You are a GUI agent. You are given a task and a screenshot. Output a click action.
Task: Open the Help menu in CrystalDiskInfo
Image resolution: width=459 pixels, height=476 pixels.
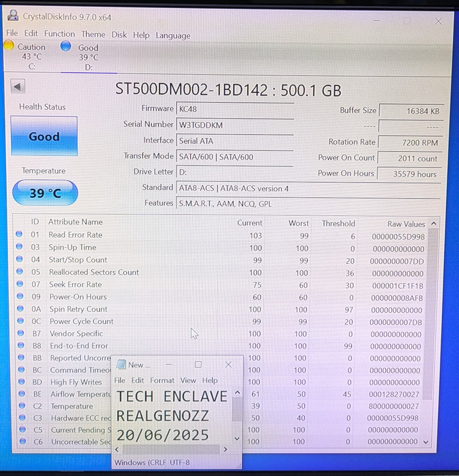[141, 35]
